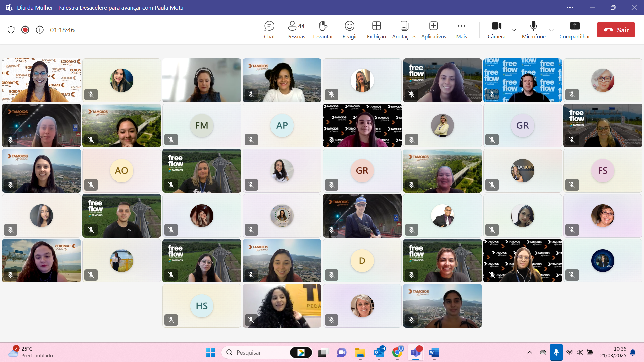Leave the meeting with Sair button
Screen dimensions: 644x362
tap(616, 30)
